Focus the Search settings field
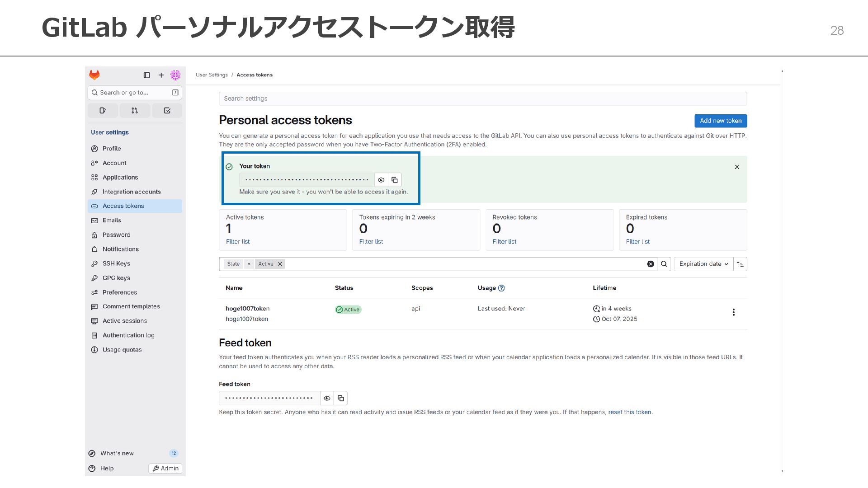Screen dimensions: 868x488 (x=482, y=99)
